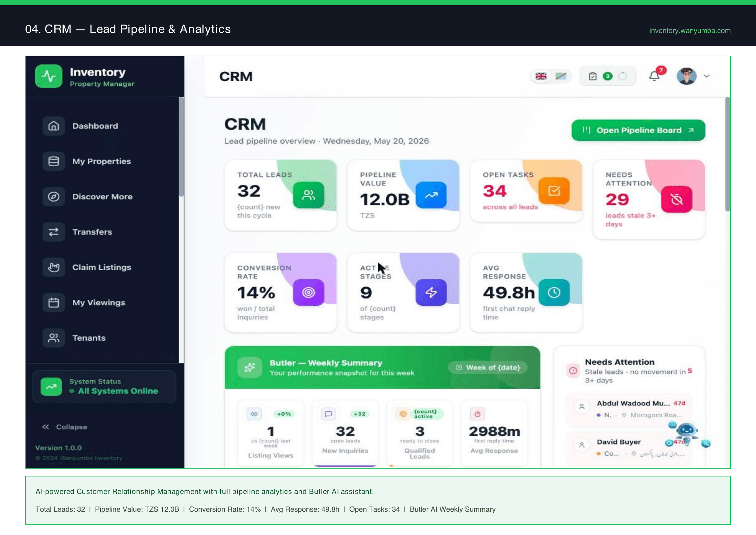Click the Total Leads people icon

(309, 195)
